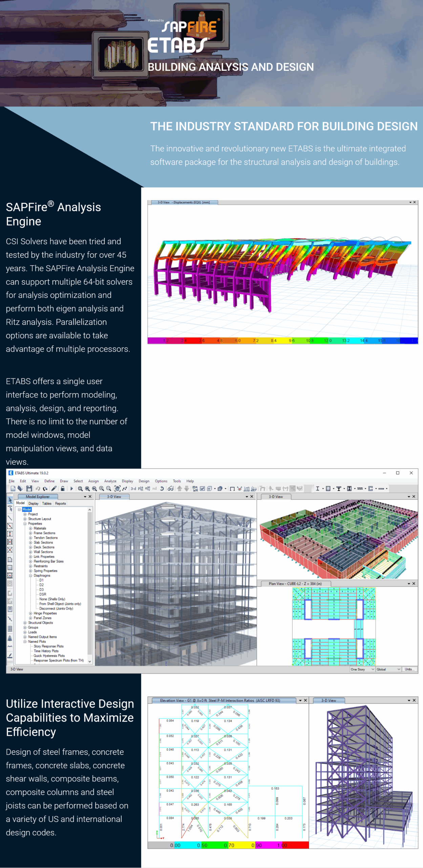Select Story Response Plots tree item
The width and height of the screenshot is (423, 868).
click(x=48, y=646)
